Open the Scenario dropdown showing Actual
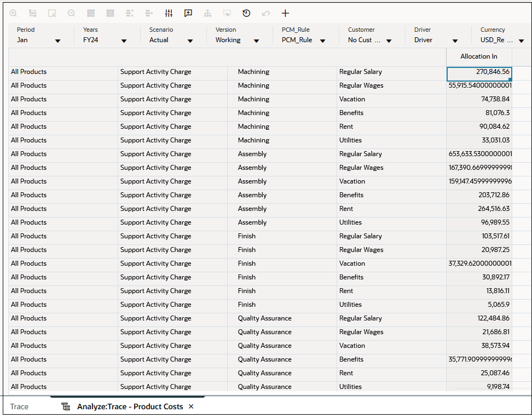Viewport: 532px width, 418px height. (x=190, y=39)
